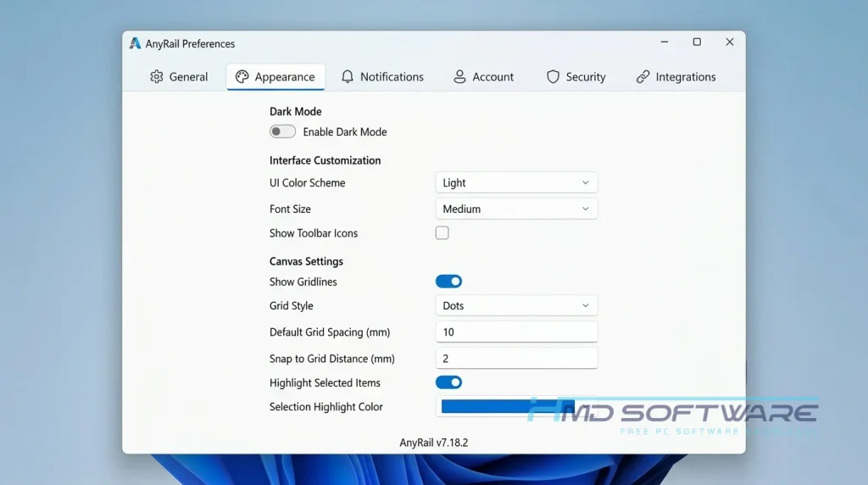Viewport: 868px width, 485px height.
Task: Click the Snap to Grid Distance field
Action: pos(516,359)
